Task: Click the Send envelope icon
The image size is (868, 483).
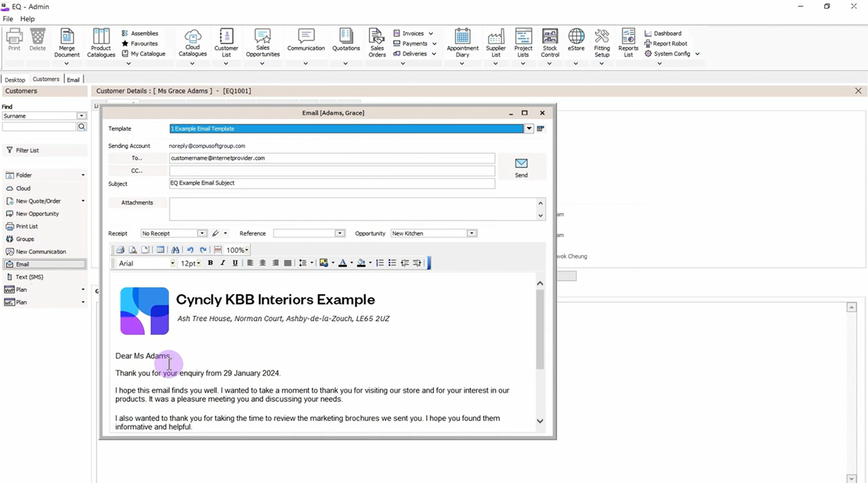Action: pos(521,163)
